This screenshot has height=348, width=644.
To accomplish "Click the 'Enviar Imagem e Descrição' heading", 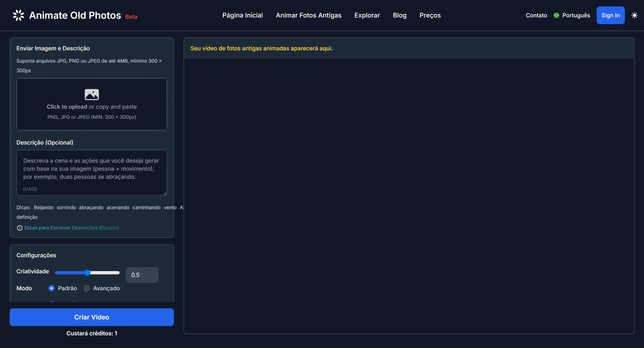I will tap(53, 48).
